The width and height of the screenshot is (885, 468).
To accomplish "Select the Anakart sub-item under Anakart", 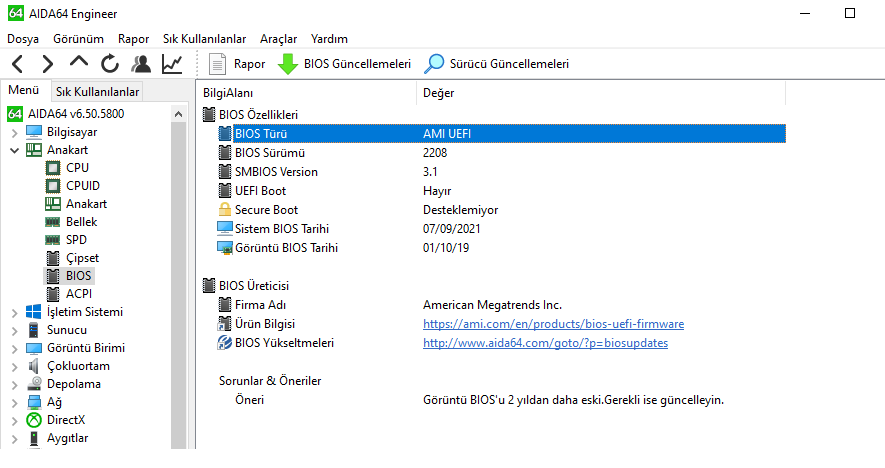I will tap(86, 204).
